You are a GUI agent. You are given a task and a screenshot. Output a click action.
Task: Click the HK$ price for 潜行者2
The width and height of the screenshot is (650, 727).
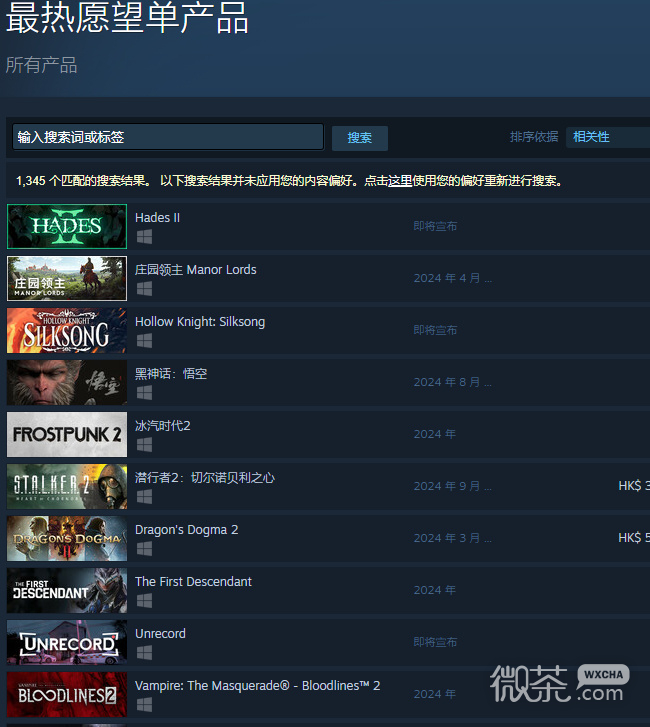click(x=634, y=486)
